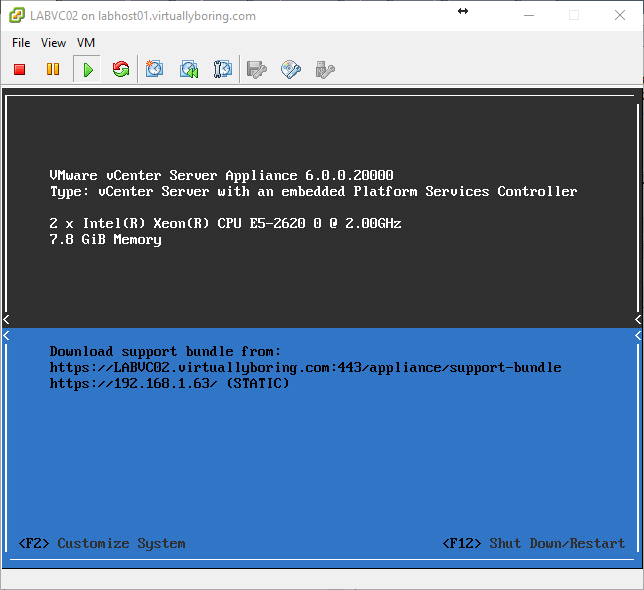Click the vSphere console window title icon
Screen dimensions: 644x590
[x=17, y=16]
